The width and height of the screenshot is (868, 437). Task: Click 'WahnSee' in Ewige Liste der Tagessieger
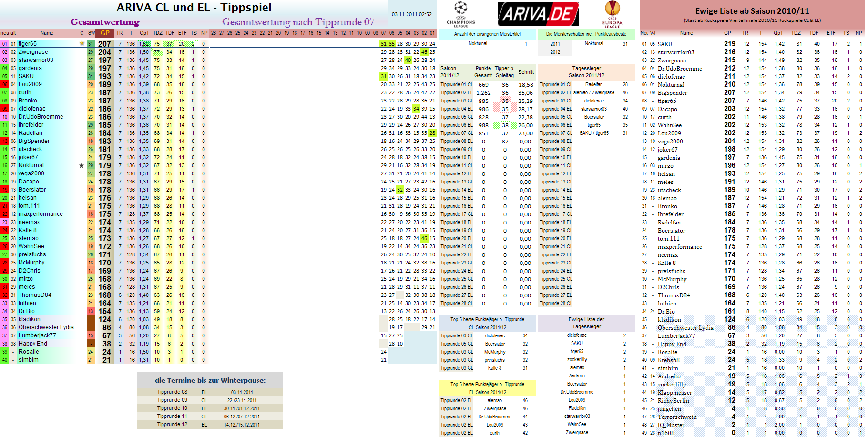(577, 424)
